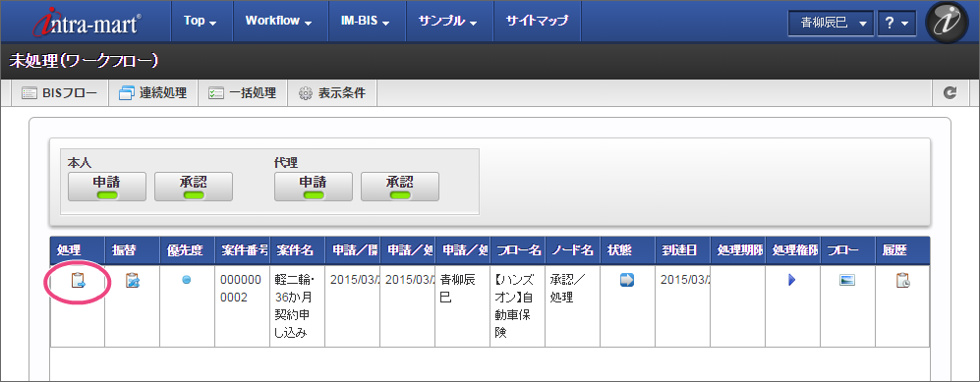Toggle the 本人 申請 filter button

coord(107,187)
